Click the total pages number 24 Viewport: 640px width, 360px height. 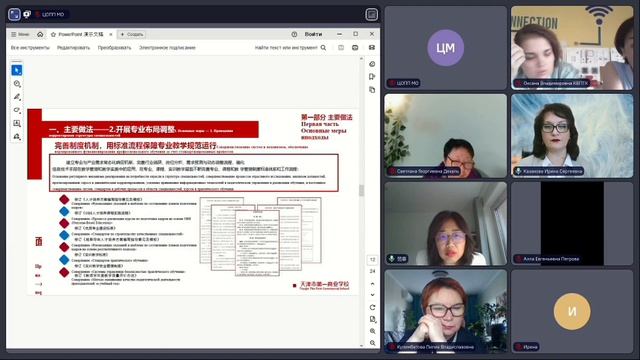coord(372,271)
